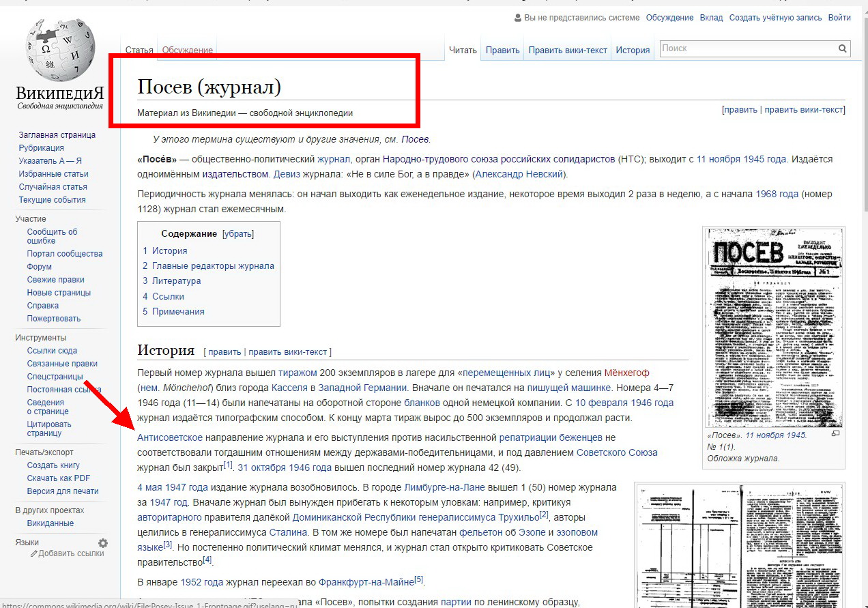Open Текущие события link

[53, 200]
